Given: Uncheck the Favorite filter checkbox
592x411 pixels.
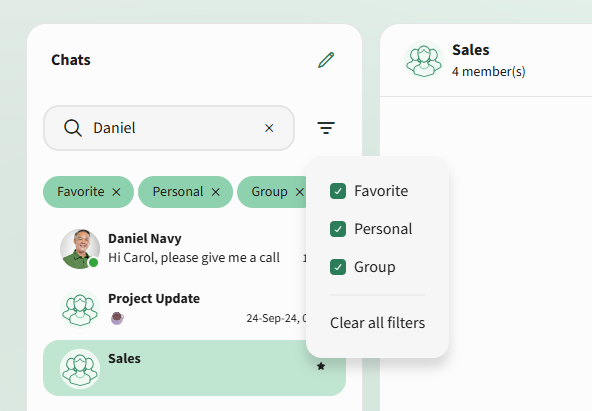Looking at the screenshot, I should click(x=338, y=191).
